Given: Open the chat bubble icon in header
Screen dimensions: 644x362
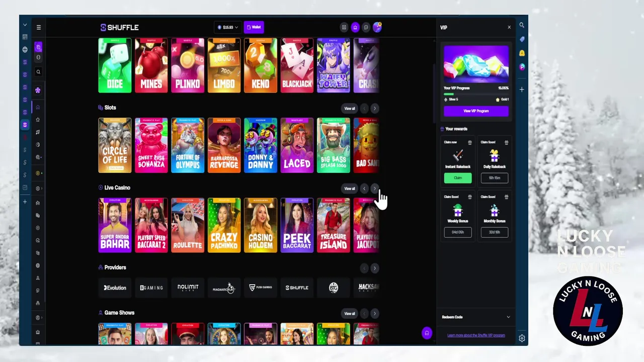Looking at the screenshot, I should 366,28.
